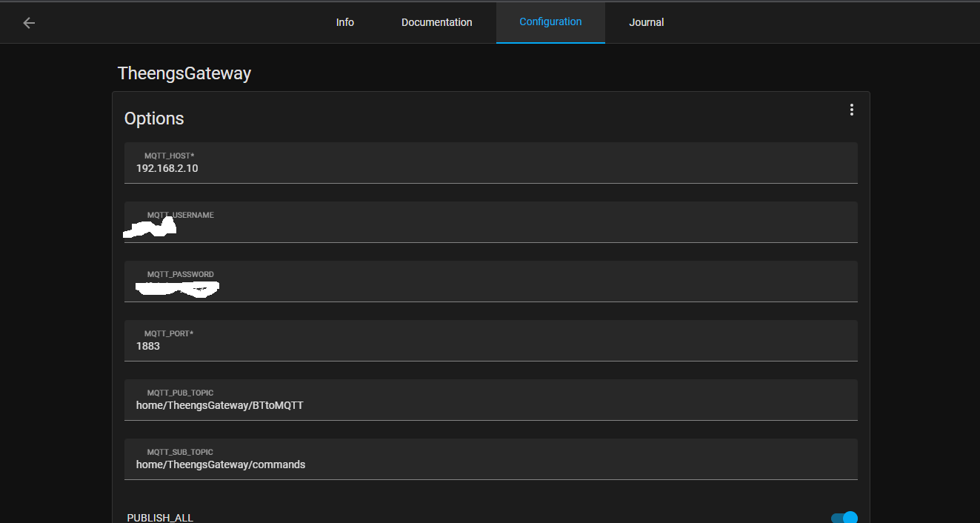
Task: Click the home/TheengsGateway/BTtoMQTT topic text
Action: (x=219, y=405)
